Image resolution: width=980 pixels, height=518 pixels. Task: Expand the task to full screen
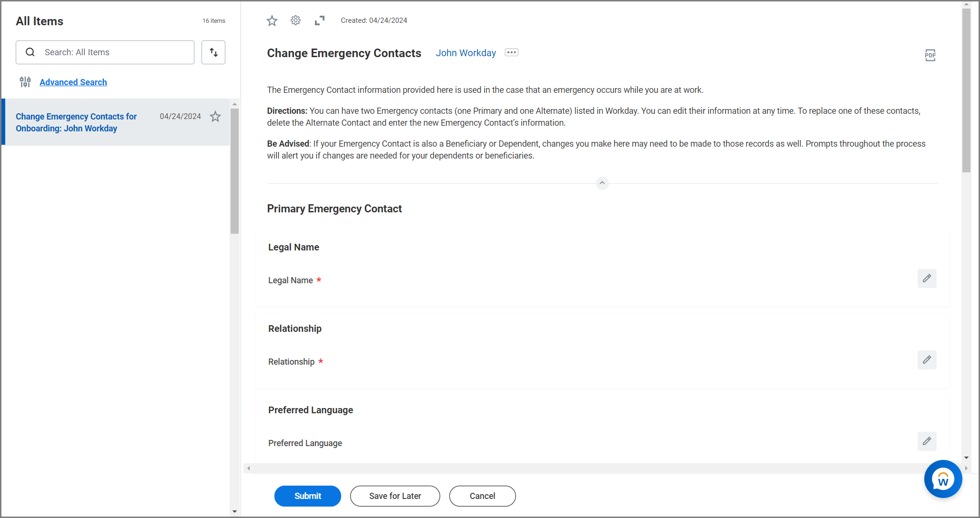[320, 20]
